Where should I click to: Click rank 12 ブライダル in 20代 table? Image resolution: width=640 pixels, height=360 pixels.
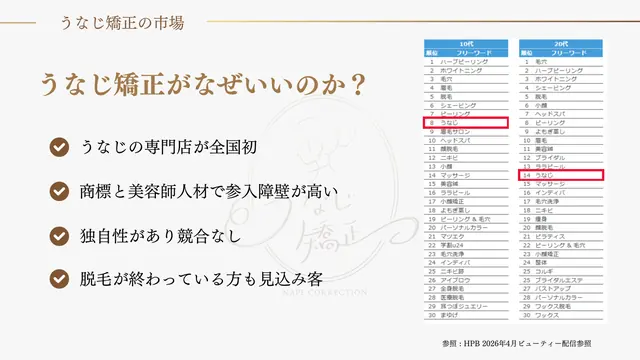pyautogui.click(x=561, y=158)
